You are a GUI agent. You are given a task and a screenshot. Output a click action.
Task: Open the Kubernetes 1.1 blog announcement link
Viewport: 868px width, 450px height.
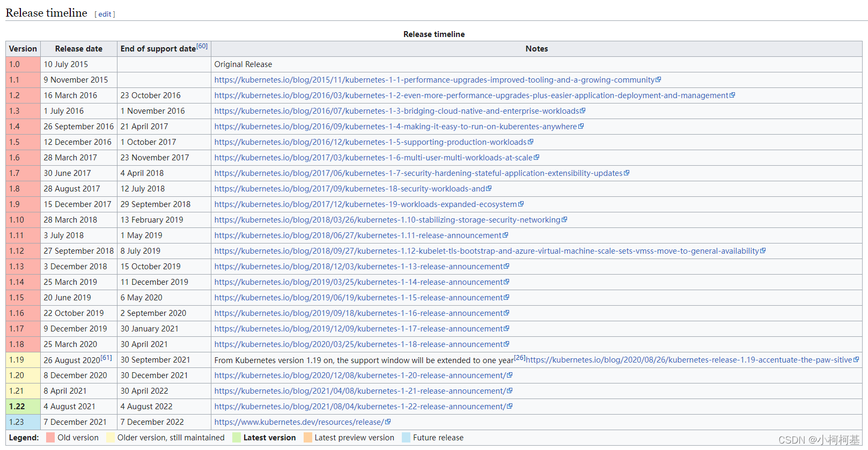[435, 80]
